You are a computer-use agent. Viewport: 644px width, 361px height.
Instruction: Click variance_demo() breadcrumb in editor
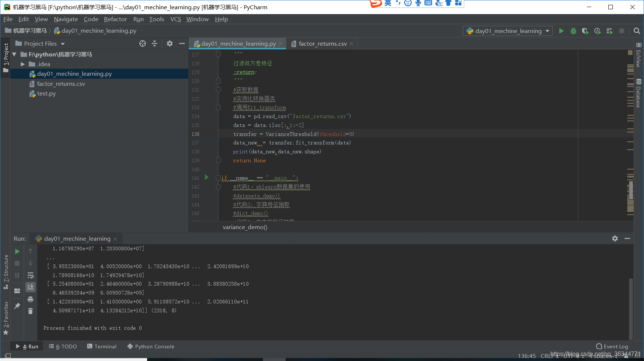(x=245, y=227)
